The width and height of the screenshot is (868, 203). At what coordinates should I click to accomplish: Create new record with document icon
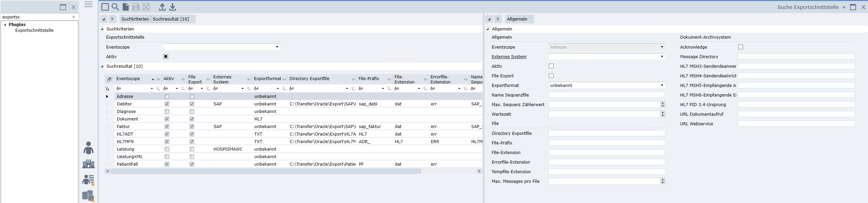[x=126, y=7]
